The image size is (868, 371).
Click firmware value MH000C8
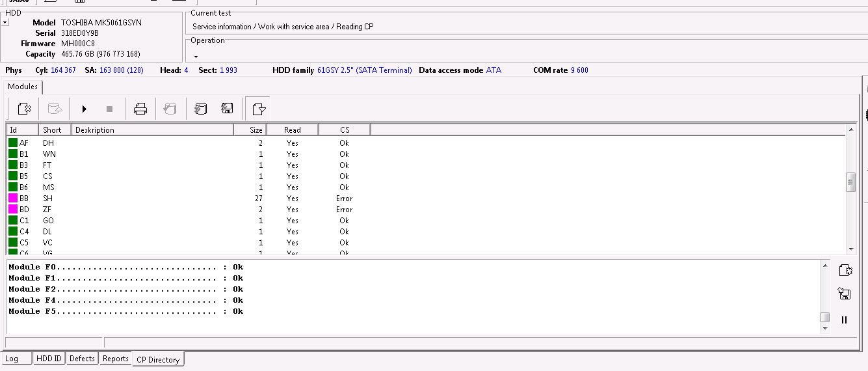coord(79,44)
